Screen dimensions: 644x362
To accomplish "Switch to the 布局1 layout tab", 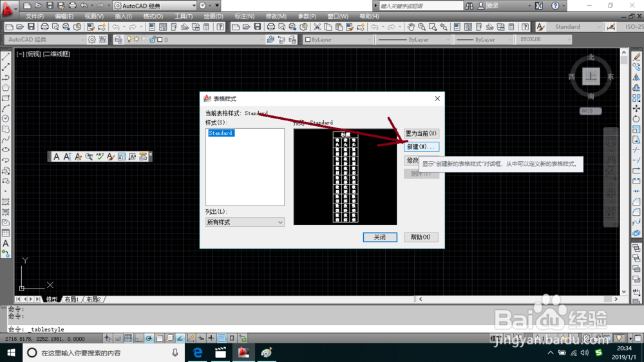I will [71, 299].
